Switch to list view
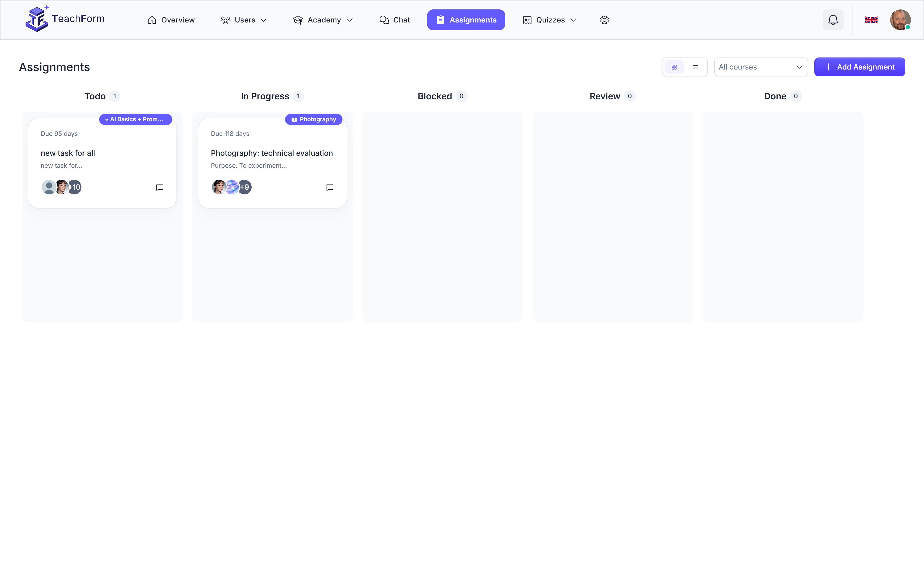Screen dimensions: 924x566 pos(695,67)
